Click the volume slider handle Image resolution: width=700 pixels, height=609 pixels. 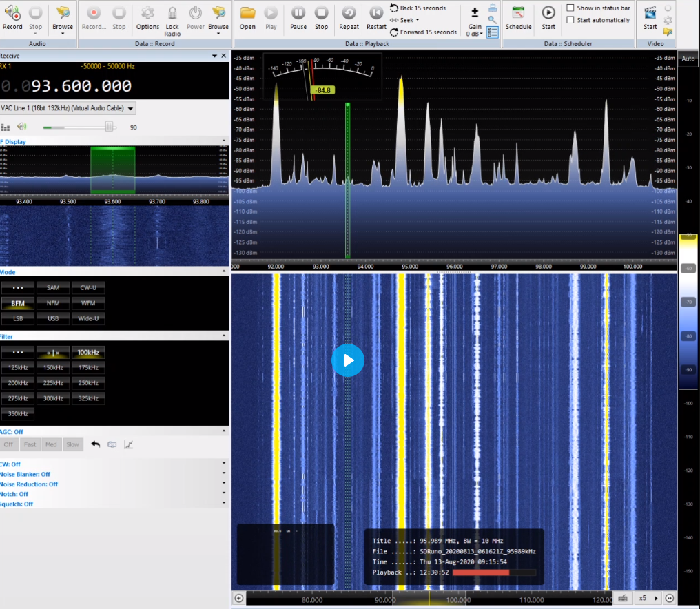109,127
